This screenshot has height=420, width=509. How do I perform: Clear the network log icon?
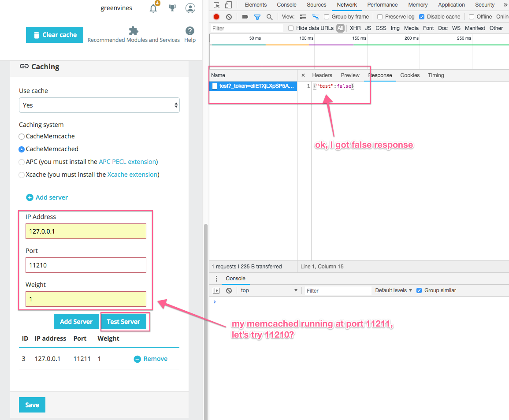pyautogui.click(x=229, y=17)
